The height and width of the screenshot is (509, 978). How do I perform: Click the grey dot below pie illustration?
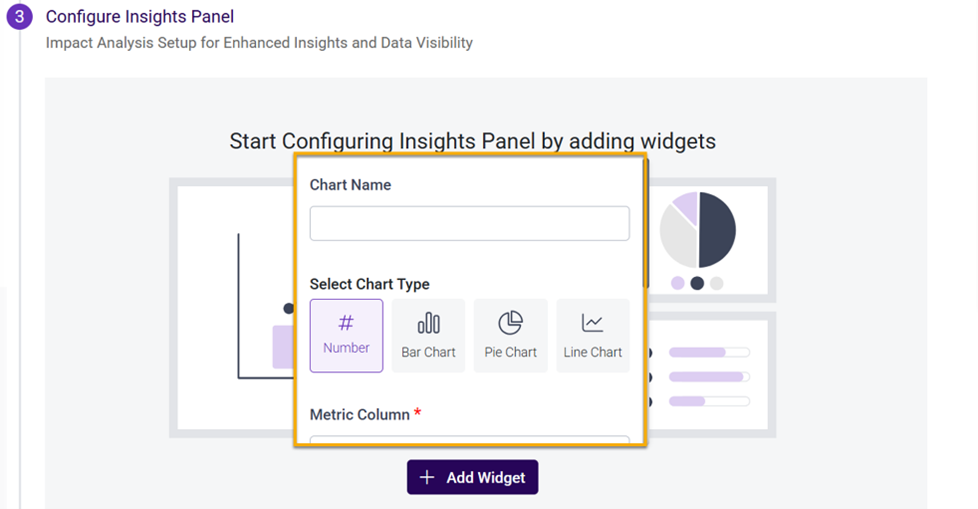coord(716,283)
